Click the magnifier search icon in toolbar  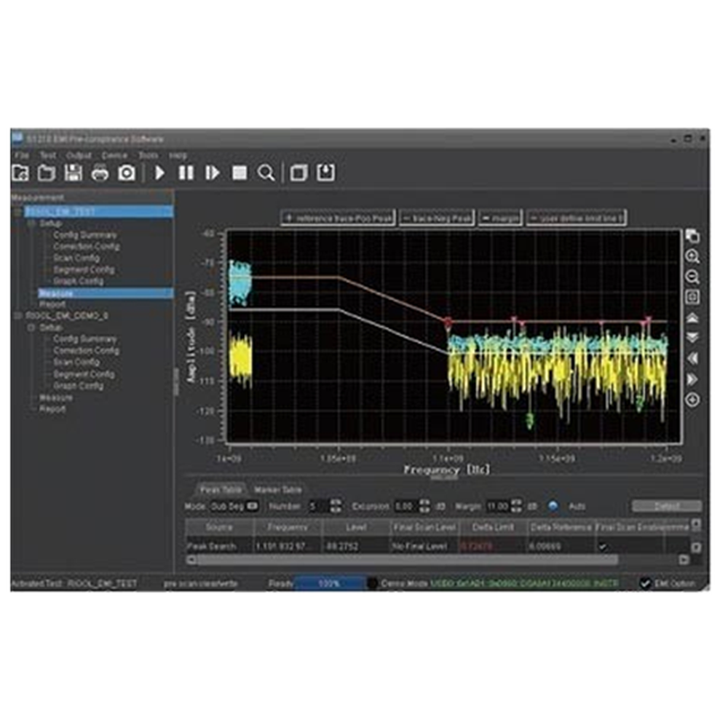click(266, 173)
